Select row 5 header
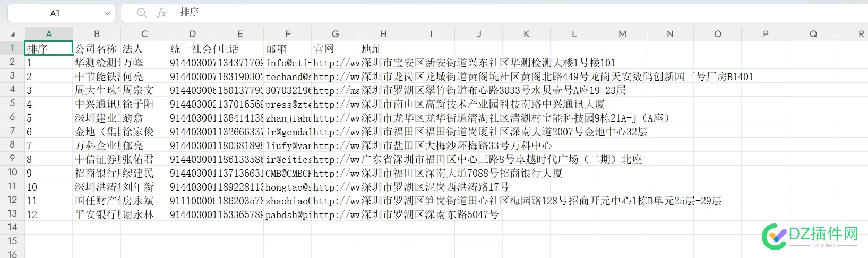Image resolution: width=868 pixels, height=258 pixels. tap(12, 103)
